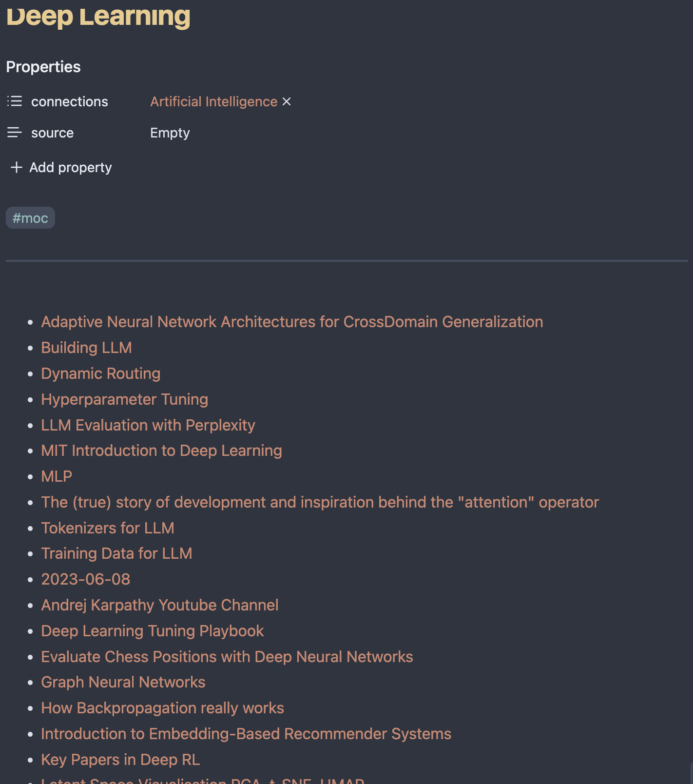
Task: Click the plus icon beside Add property
Action: 17,167
